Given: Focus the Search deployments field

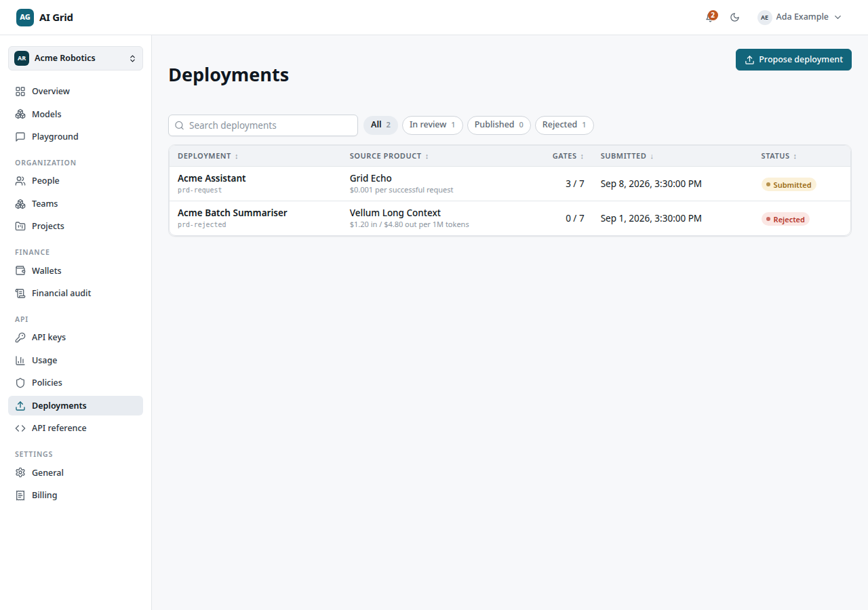Looking at the screenshot, I should pyautogui.click(x=263, y=125).
